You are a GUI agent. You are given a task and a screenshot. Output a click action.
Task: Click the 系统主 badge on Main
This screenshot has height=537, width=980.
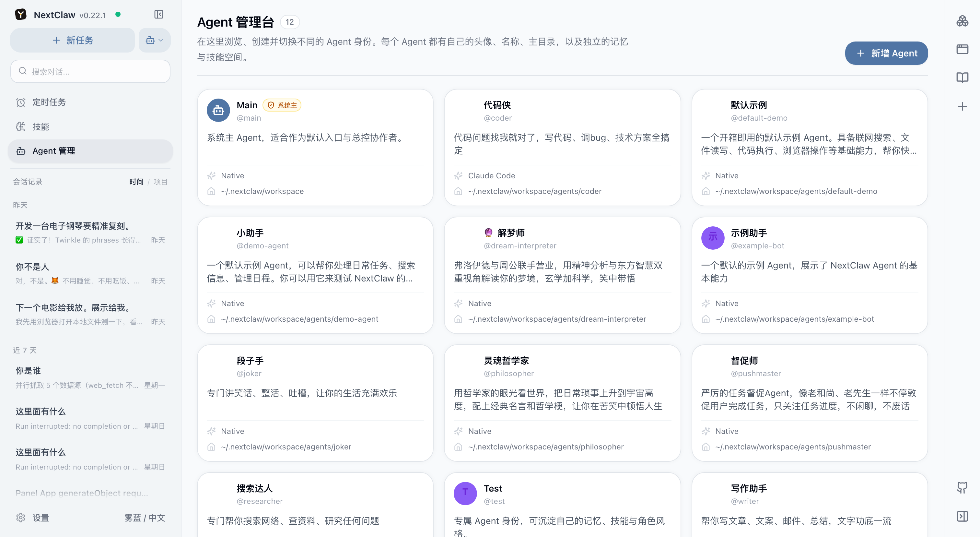pyautogui.click(x=282, y=105)
